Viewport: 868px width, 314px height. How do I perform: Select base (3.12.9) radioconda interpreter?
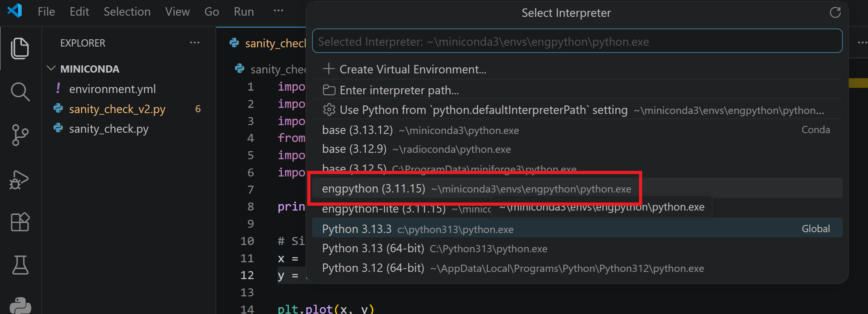click(577, 149)
